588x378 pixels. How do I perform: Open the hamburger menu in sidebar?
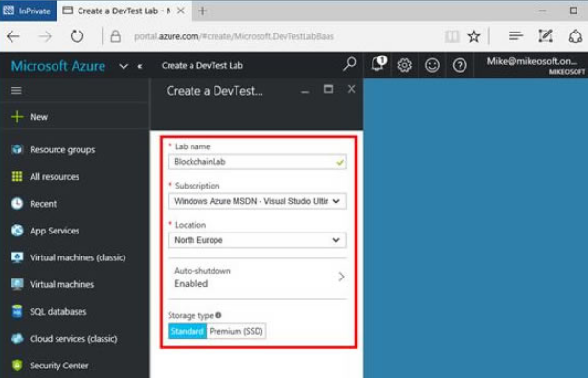tap(16, 90)
